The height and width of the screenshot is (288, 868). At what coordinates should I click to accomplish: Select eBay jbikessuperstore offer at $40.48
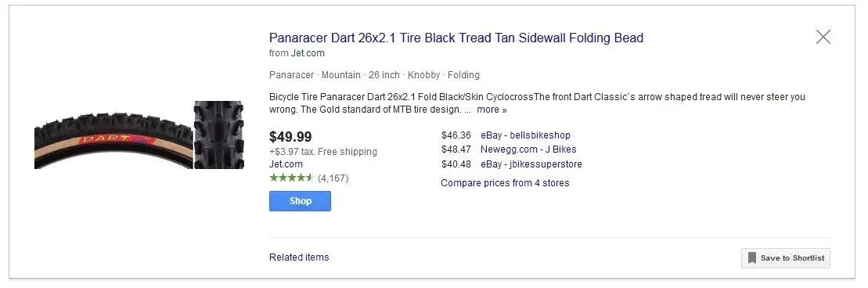point(512,164)
